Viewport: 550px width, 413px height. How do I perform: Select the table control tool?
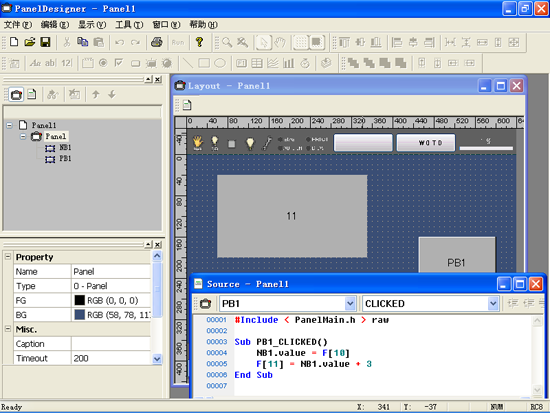point(257,63)
